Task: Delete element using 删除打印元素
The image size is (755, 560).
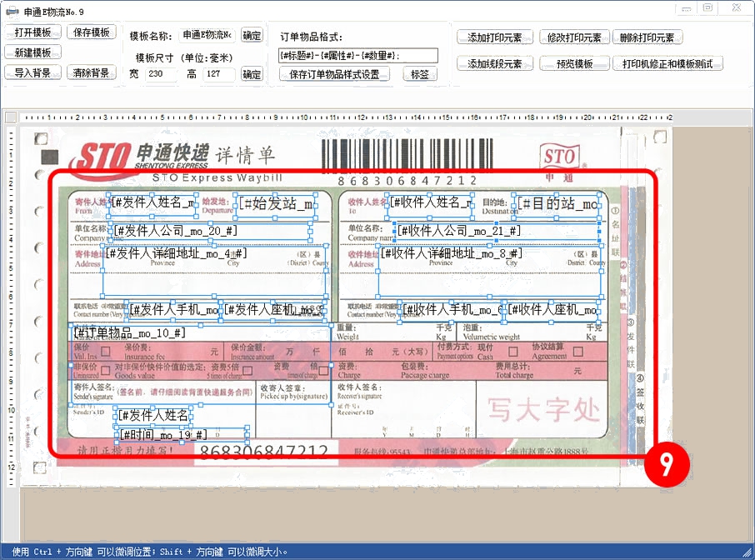Action: pyautogui.click(x=647, y=37)
